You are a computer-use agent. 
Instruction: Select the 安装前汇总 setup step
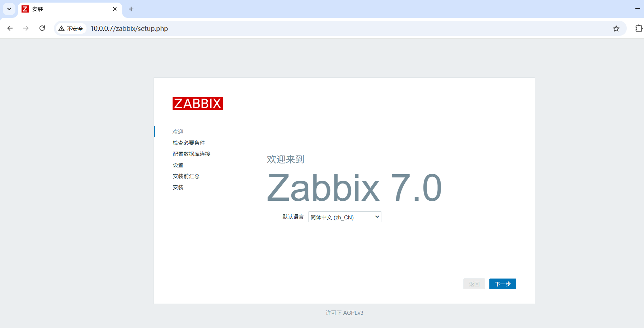[186, 176]
